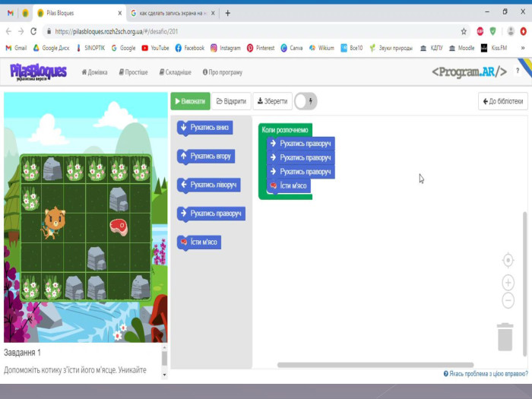The image size is (532, 399).
Task: Click the PilasBloques logo
Action: 38,71
